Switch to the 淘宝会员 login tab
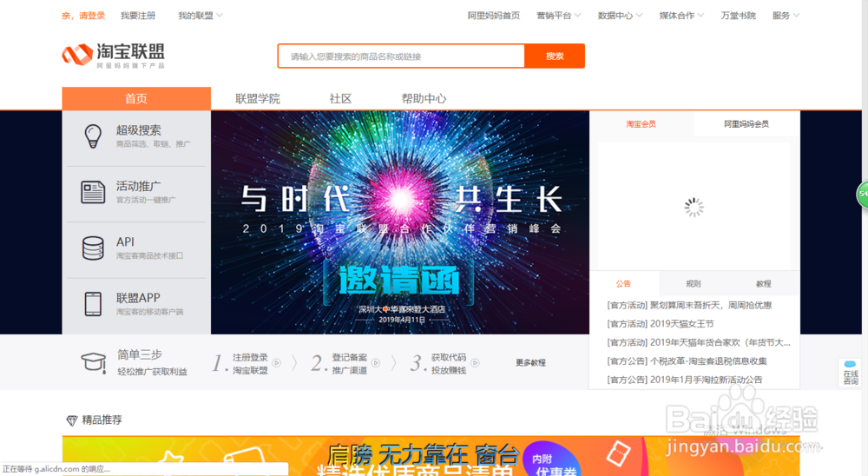Screen dimensions: 868x476 (x=641, y=124)
